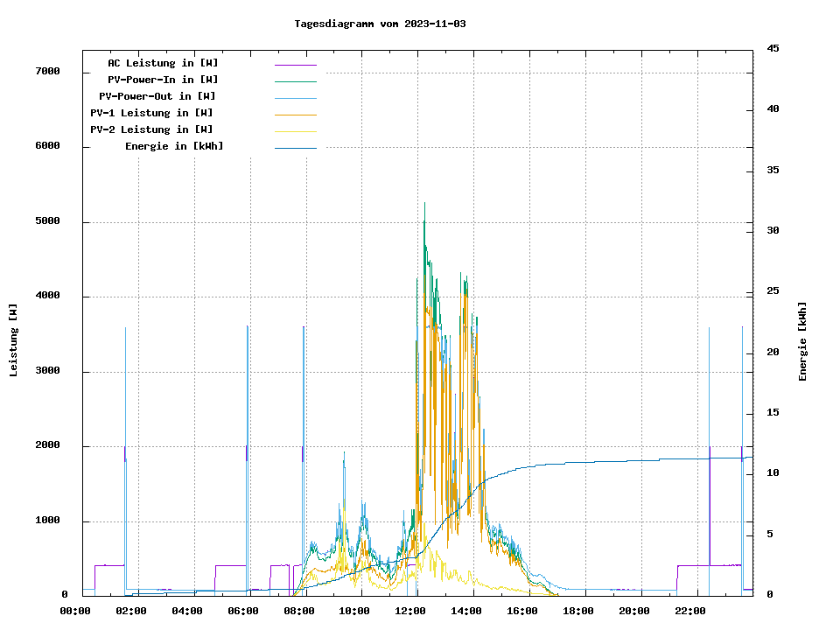Viewport: 840px width, 630px height.
Task: Click the right axis title Energie [kWh]
Action: tap(803, 341)
